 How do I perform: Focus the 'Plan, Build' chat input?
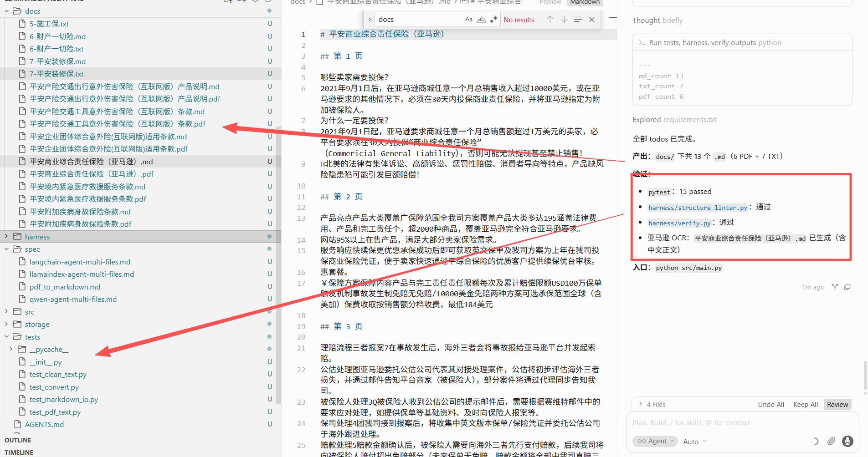[x=742, y=423]
